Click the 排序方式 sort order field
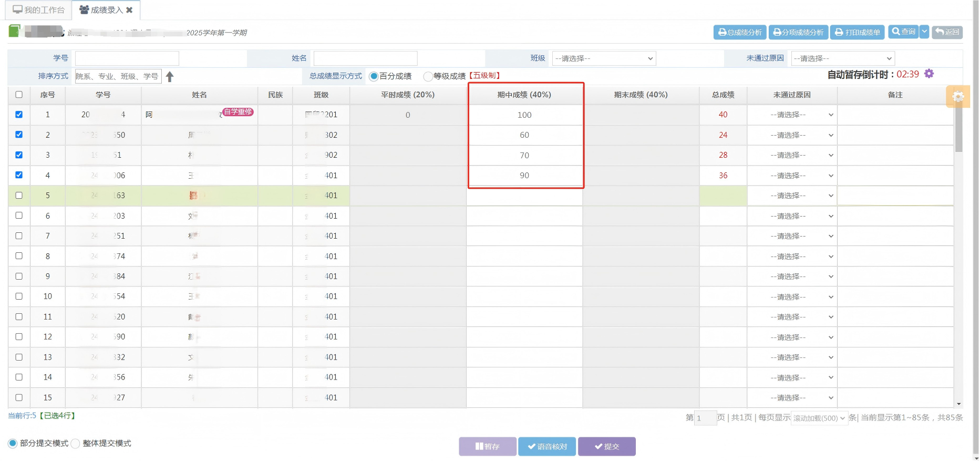 point(118,76)
